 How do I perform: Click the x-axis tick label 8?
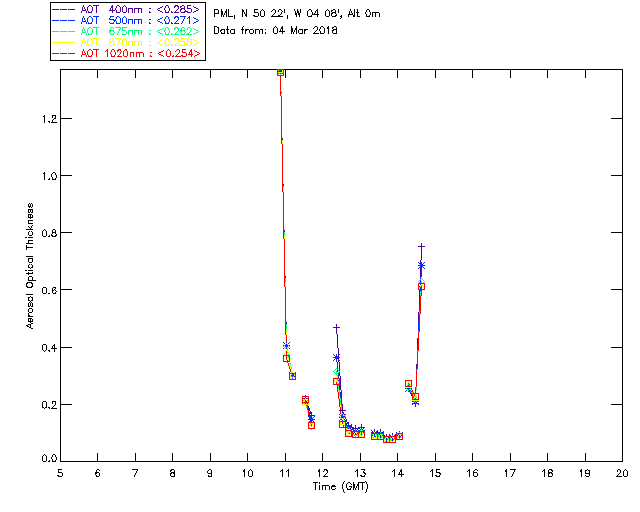coord(173,473)
